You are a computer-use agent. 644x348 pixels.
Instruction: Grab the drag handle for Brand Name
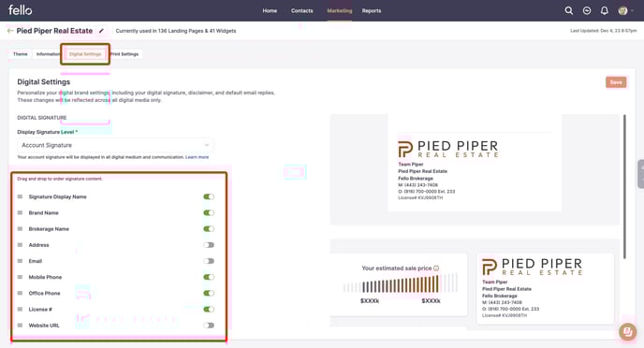click(x=20, y=212)
